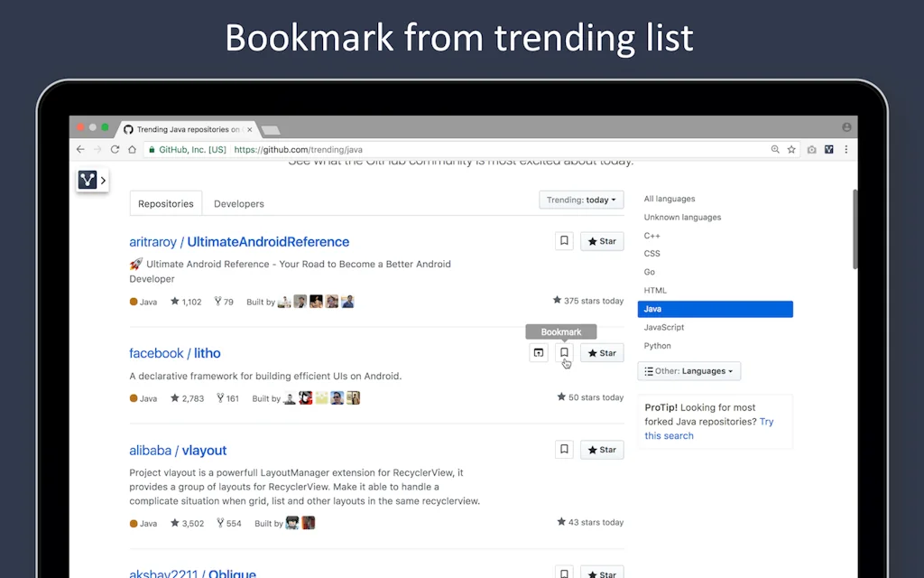Click the open-in-window icon beside litho
Image resolution: width=924 pixels, height=578 pixels.
[539, 353]
